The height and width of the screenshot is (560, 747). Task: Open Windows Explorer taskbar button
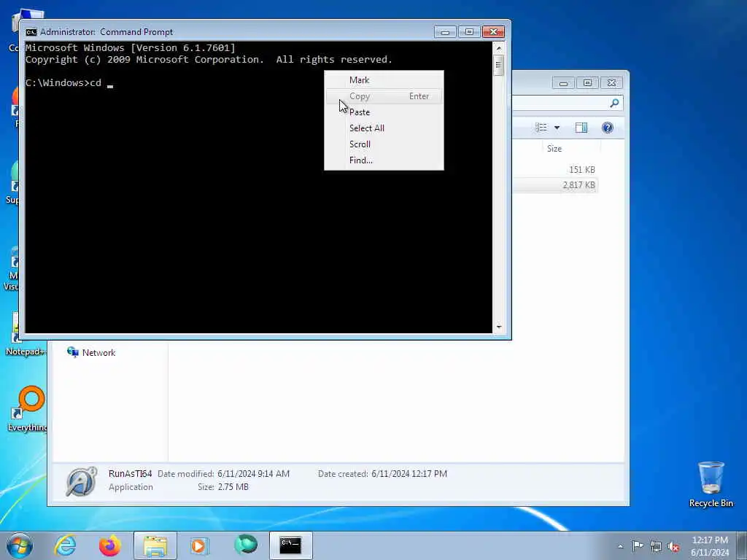coord(155,545)
